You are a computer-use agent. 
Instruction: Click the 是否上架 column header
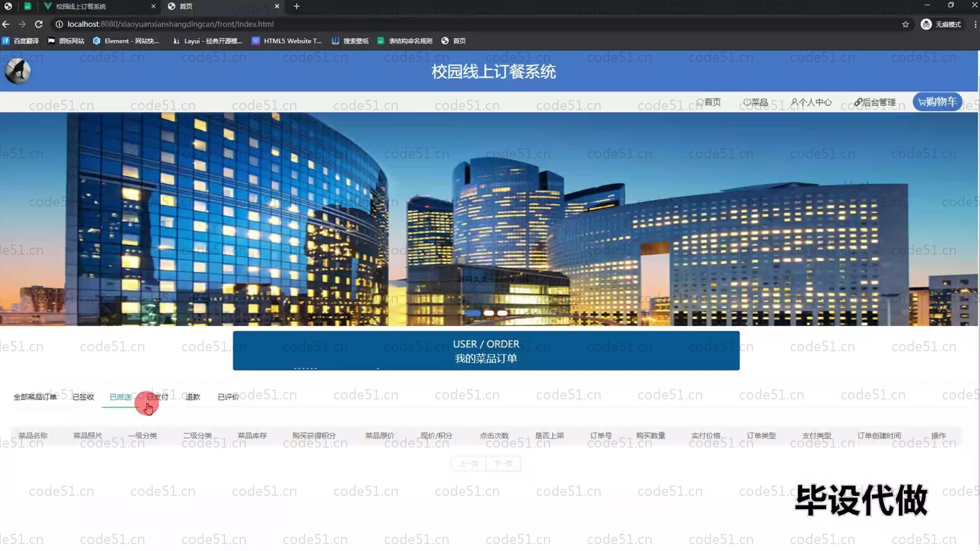tap(549, 435)
